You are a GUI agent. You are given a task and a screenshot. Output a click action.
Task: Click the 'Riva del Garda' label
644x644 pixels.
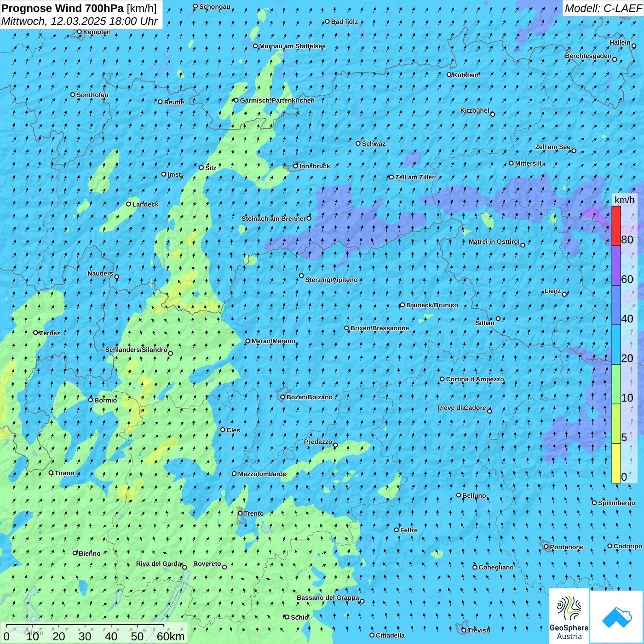pyautogui.click(x=159, y=563)
